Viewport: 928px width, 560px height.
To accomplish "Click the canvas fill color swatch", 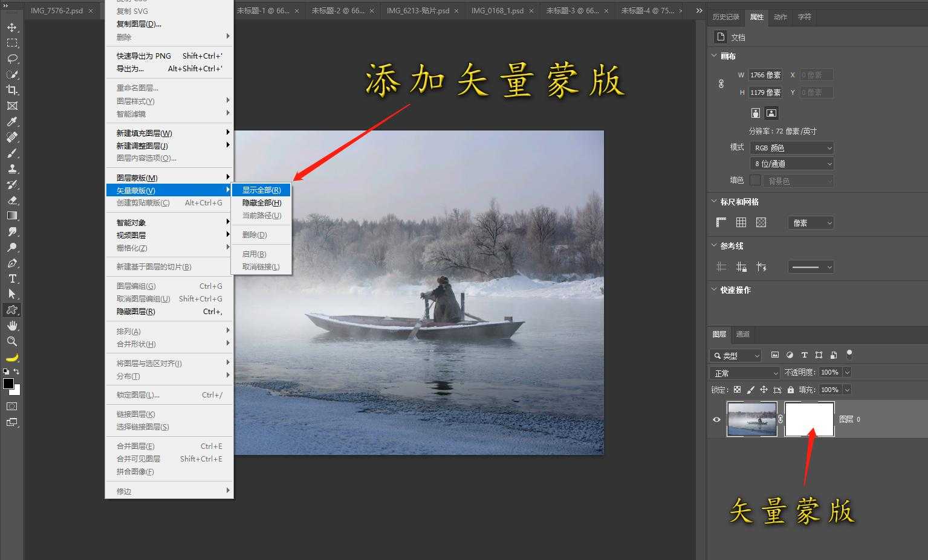I will coord(755,180).
